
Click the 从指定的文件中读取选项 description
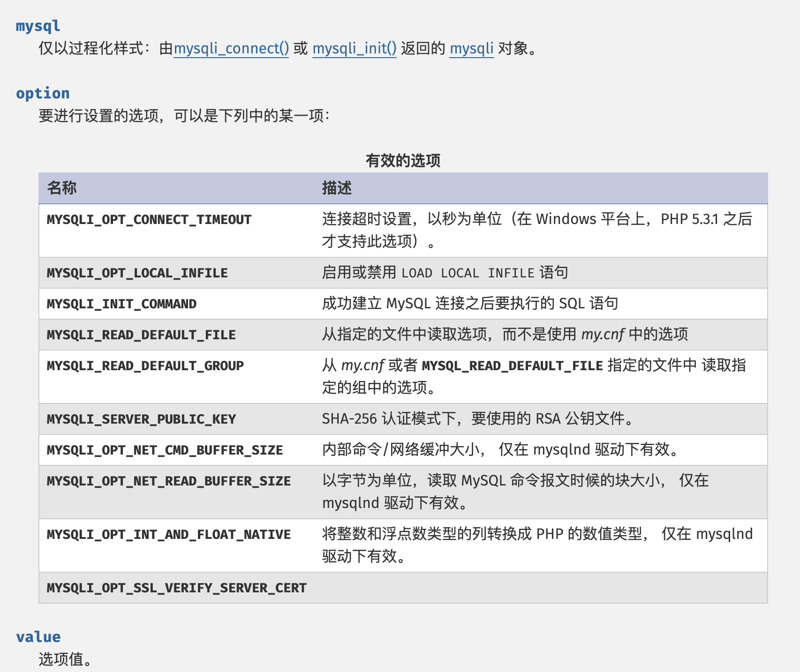click(505, 335)
